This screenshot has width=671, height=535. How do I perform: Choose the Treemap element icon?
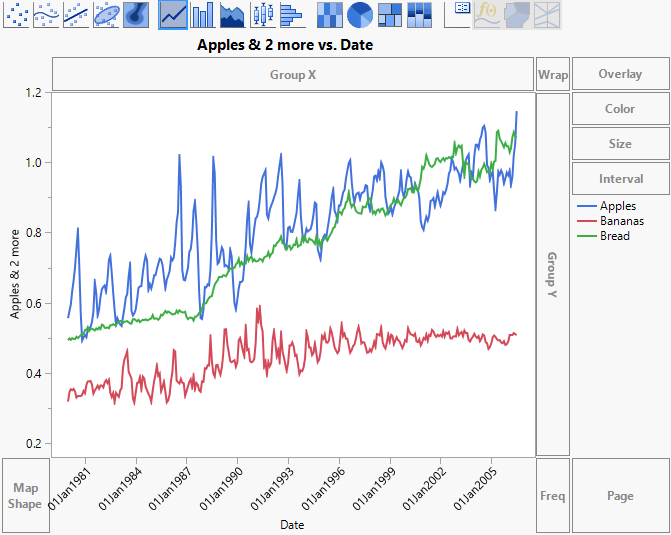(x=389, y=14)
